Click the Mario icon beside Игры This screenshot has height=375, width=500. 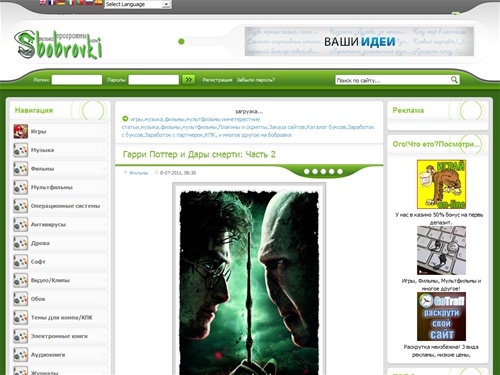pyautogui.click(x=21, y=131)
